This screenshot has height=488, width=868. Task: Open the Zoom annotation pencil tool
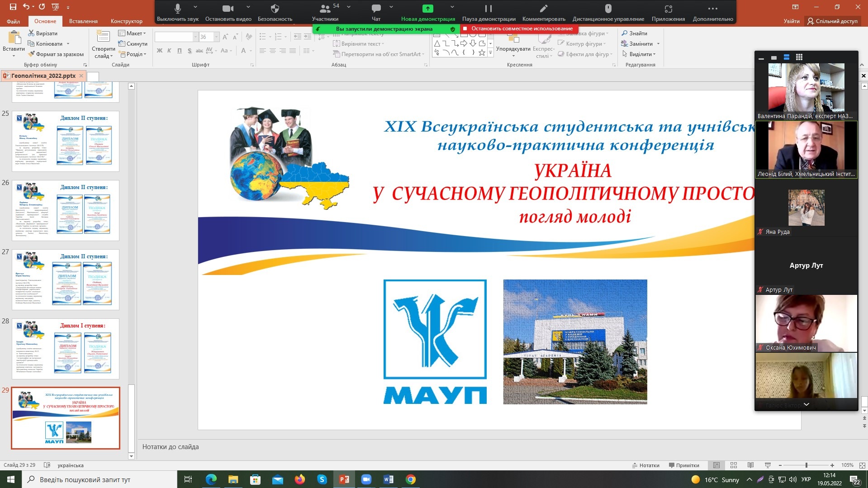coord(544,9)
